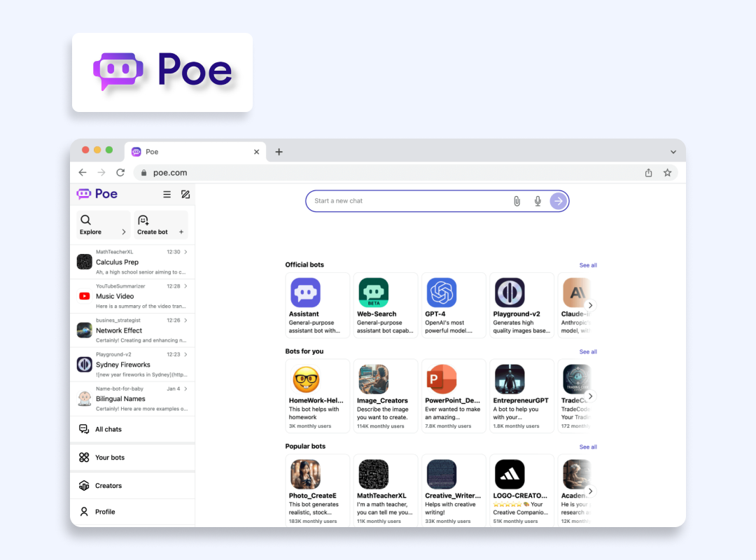This screenshot has height=560, width=756.
Task: Click the Create bot button label
Action: click(153, 232)
